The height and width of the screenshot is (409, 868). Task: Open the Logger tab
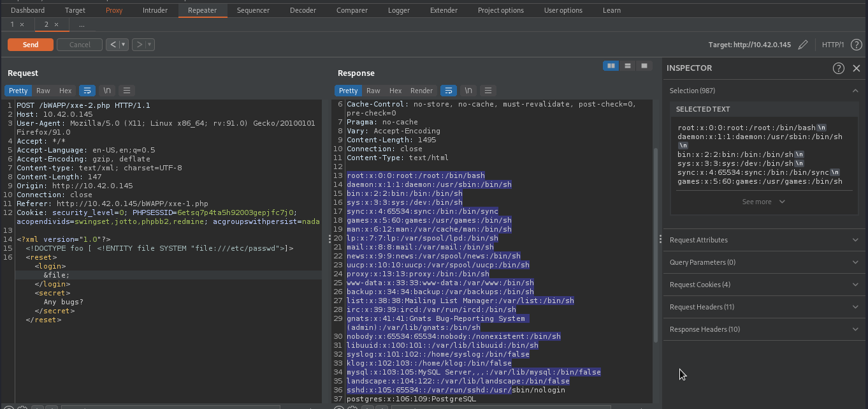[x=399, y=10]
